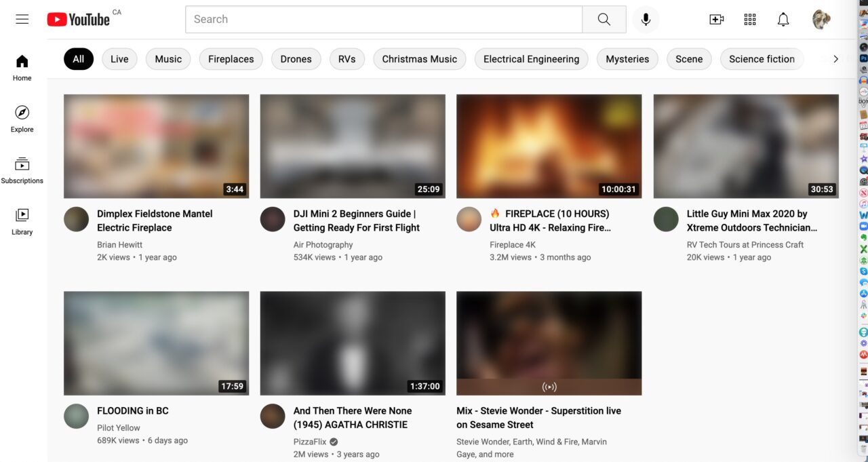
Task: Open the title "And Then There Were None (1945)"
Action: pos(353,417)
